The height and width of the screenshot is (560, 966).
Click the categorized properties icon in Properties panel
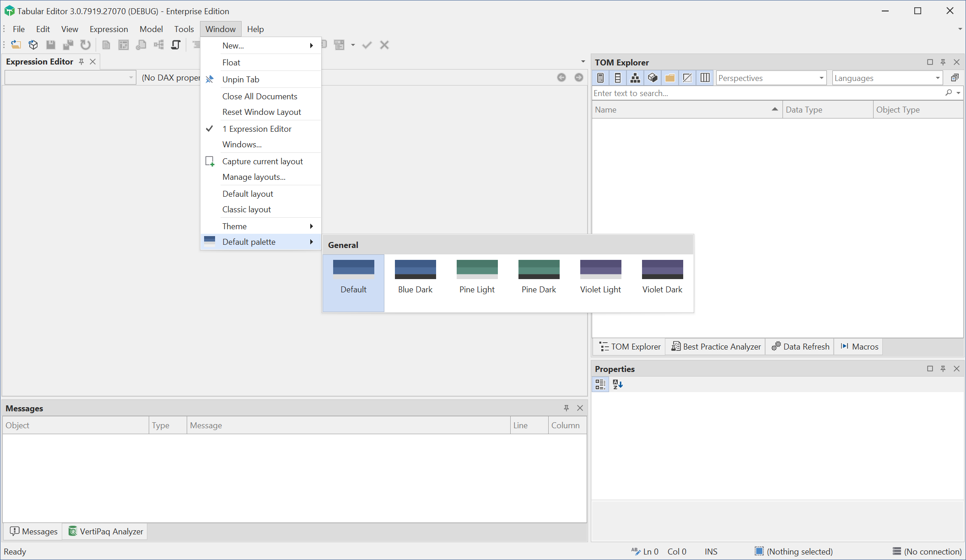tap(600, 385)
